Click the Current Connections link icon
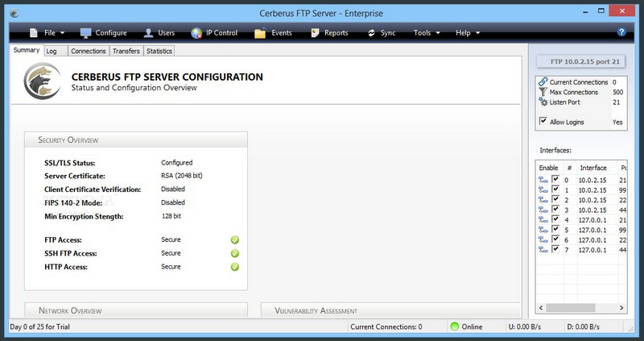Screen dimensions: 644x341 543,81
